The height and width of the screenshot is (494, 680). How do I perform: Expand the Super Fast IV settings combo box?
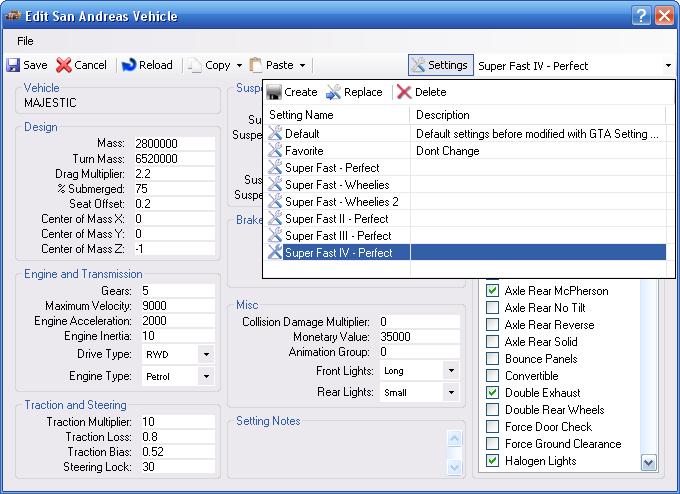[x=668, y=66]
